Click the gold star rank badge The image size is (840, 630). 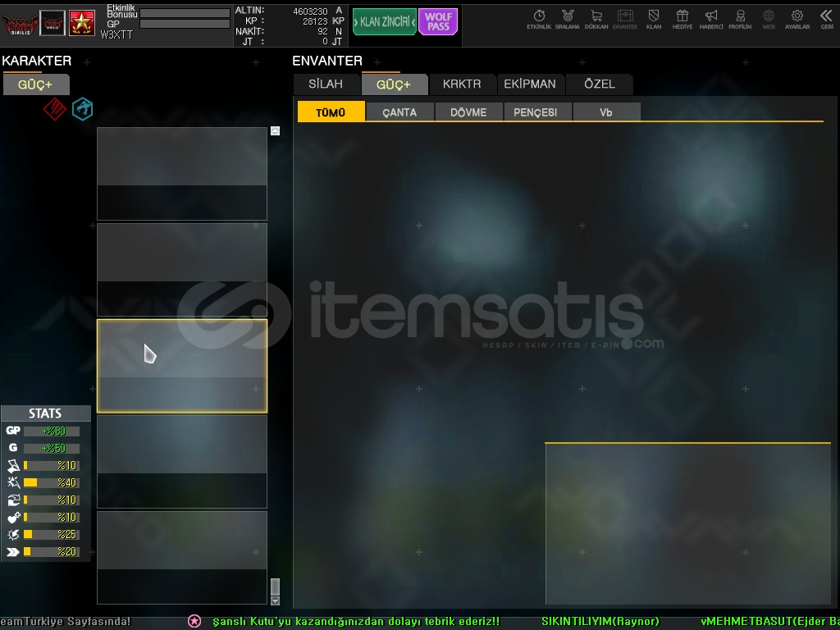pos(82,23)
